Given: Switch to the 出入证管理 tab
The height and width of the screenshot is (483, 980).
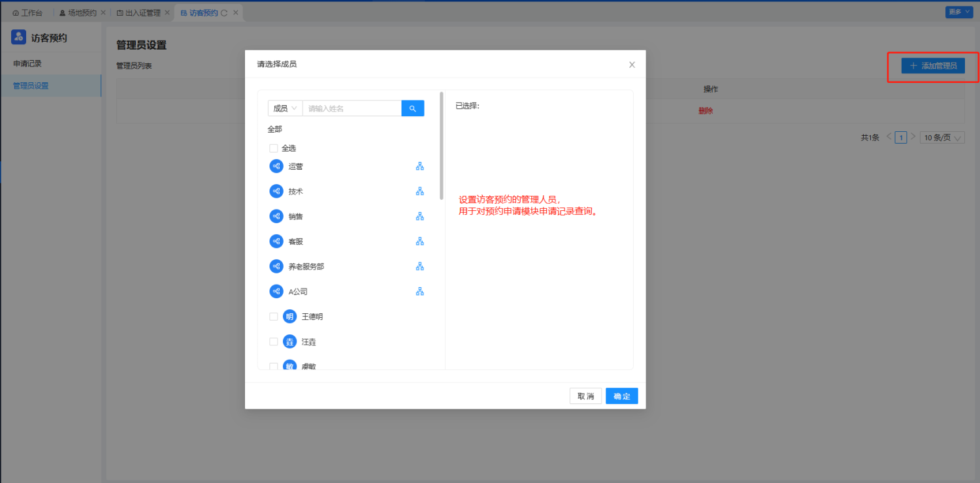Looking at the screenshot, I should 139,12.
